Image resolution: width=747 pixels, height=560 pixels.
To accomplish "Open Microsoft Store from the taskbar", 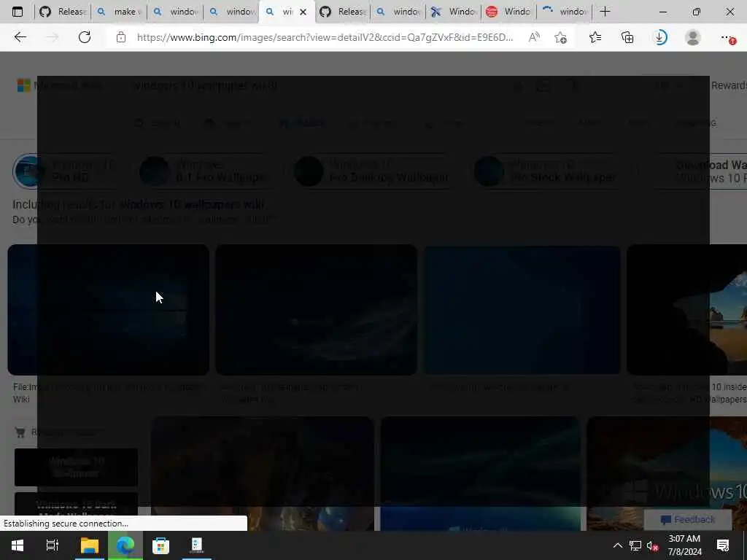I will 160,545.
